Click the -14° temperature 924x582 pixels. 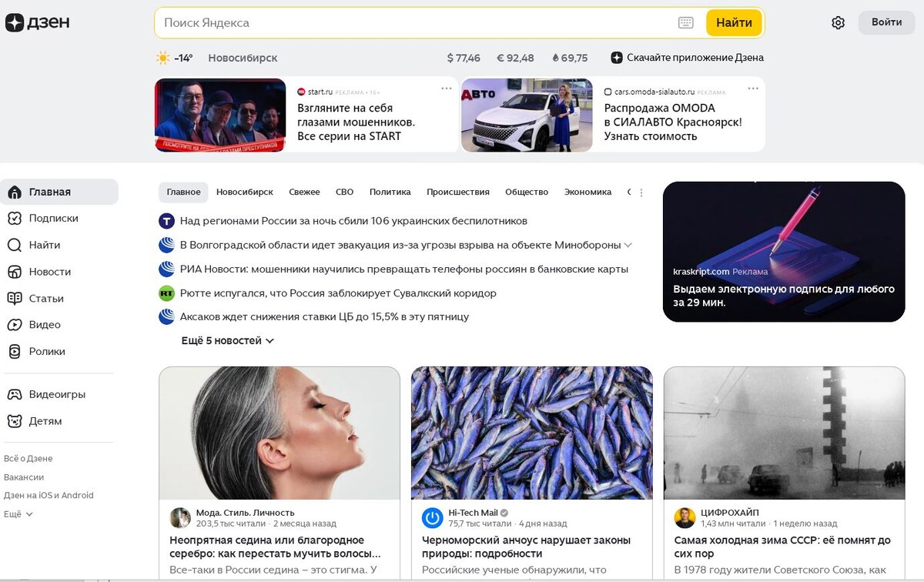(x=183, y=58)
